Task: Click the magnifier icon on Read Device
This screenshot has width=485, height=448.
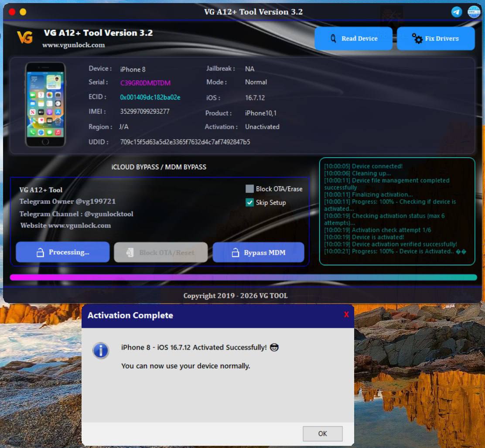Action: click(x=334, y=39)
